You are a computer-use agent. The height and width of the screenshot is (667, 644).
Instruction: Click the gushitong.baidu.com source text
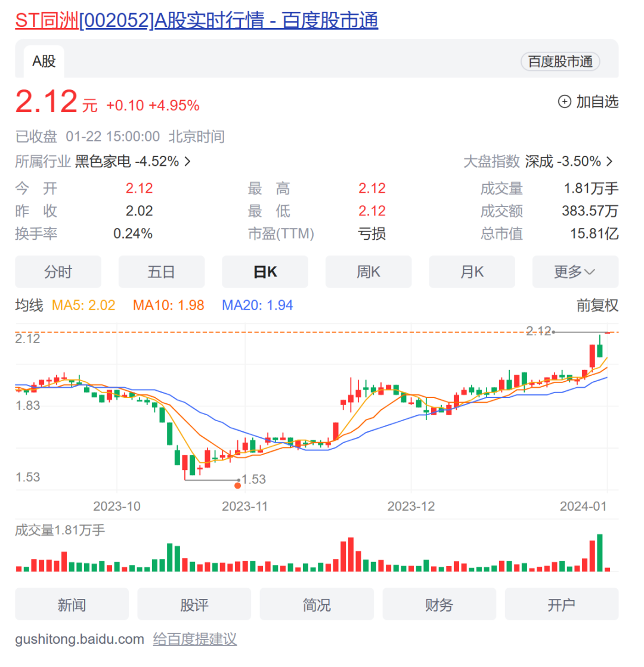tap(79, 639)
